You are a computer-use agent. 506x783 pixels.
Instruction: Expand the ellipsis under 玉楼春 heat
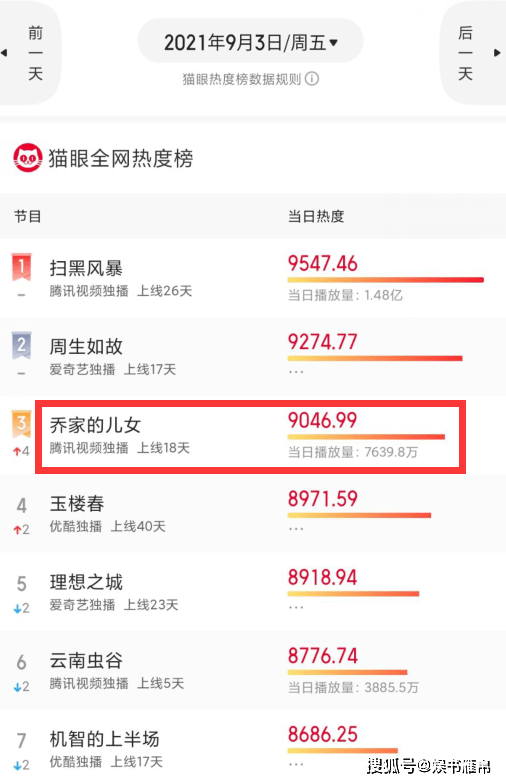296,529
